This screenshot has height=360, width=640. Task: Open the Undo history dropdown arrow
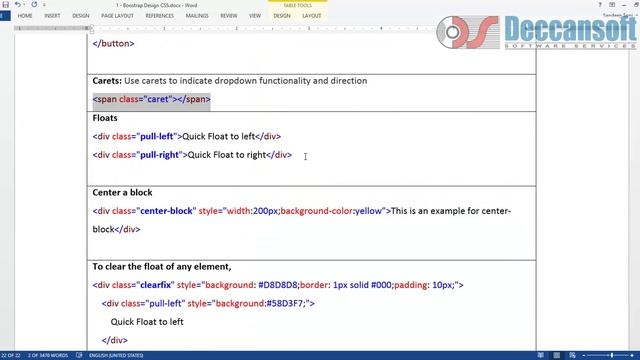[x=24, y=4]
